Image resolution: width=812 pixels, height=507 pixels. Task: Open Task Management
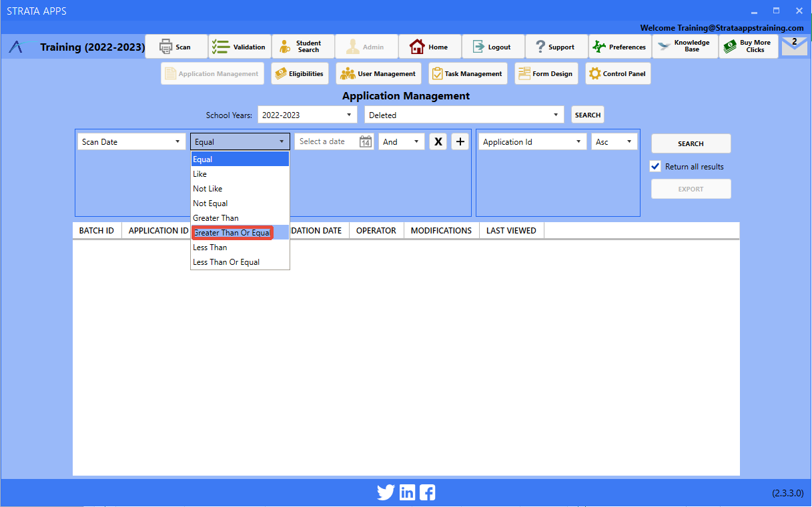click(468, 73)
